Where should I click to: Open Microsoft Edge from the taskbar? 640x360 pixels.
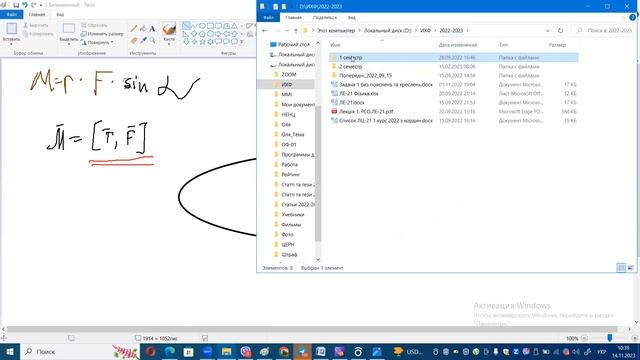(169, 351)
